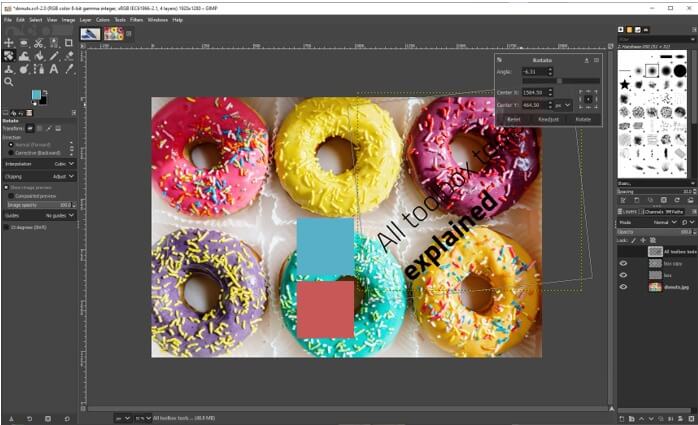Image resolution: width=698 pixels, height=425 pixels.
Task: Toggle lock alpha channel icon
Action: [653, 240]
